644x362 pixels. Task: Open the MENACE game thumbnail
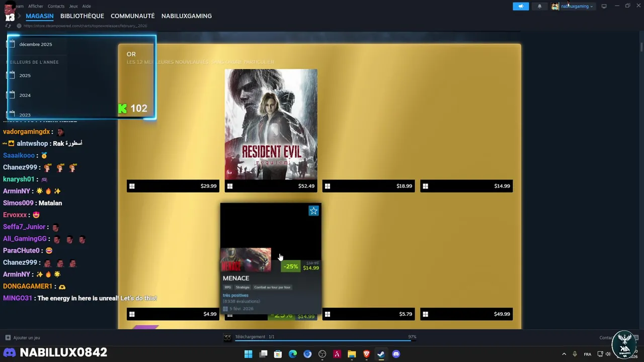click(246, 260)
